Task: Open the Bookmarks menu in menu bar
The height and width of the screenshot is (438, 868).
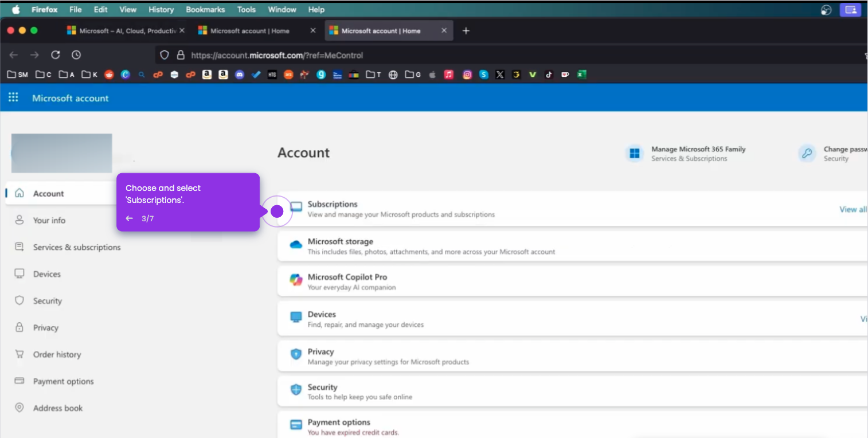Action: point(205,9)
